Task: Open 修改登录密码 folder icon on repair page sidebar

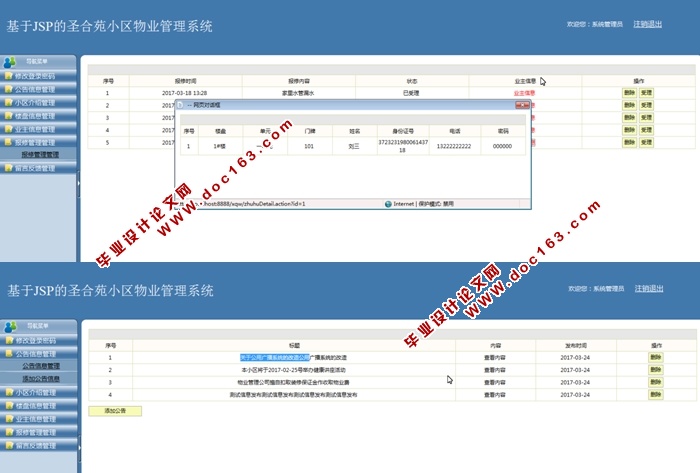Action: click(x=8, y=76)
